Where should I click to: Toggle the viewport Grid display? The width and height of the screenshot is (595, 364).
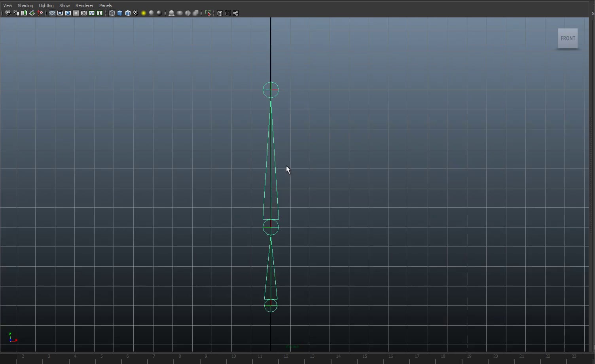[52, 13]
